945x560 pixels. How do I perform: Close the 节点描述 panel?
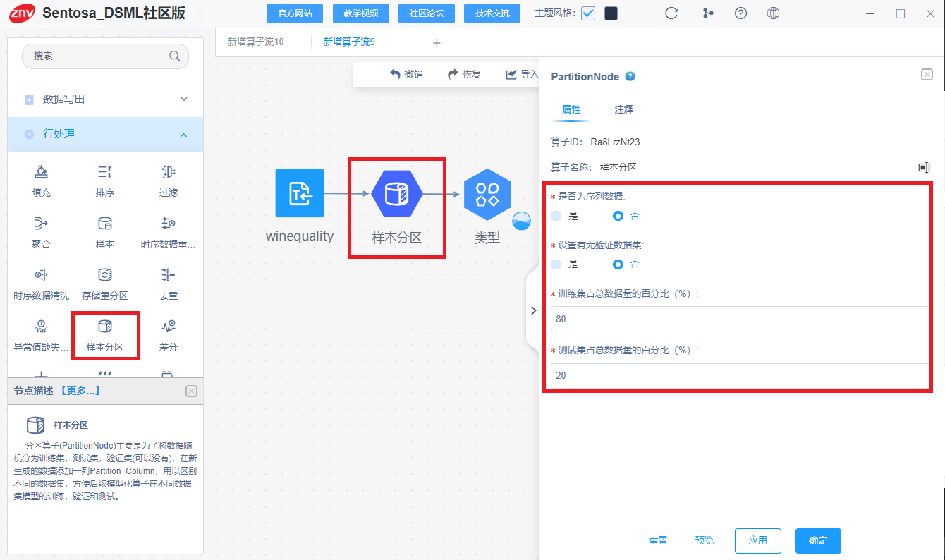[191, 391]
